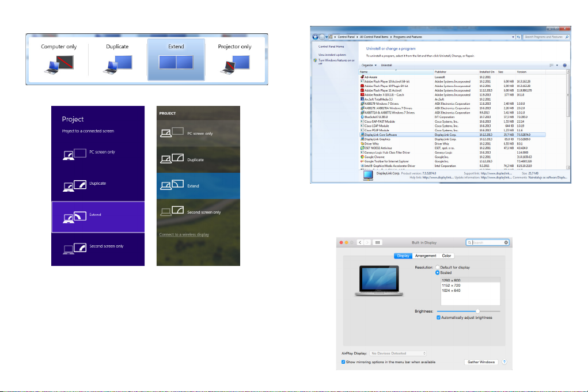Uncheck Show mirroring options in the menu bar
588x392 pixels.
[343, 362]
